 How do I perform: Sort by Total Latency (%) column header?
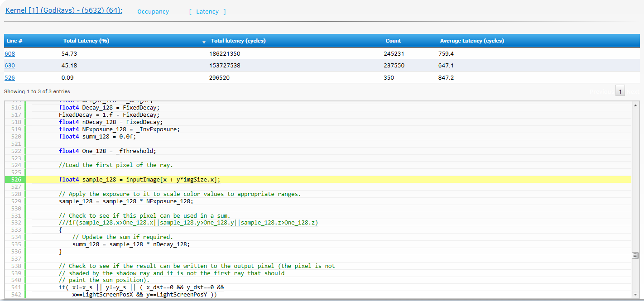[x=86, y=41]
